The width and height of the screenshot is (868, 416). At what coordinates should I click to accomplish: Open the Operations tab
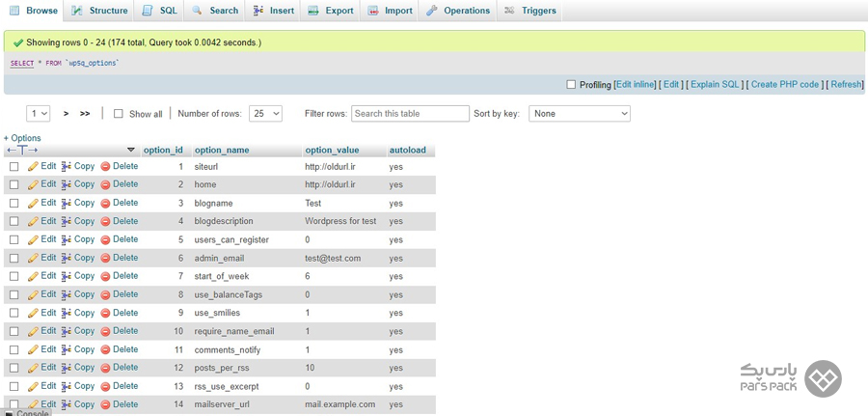(x=458, y=11)
